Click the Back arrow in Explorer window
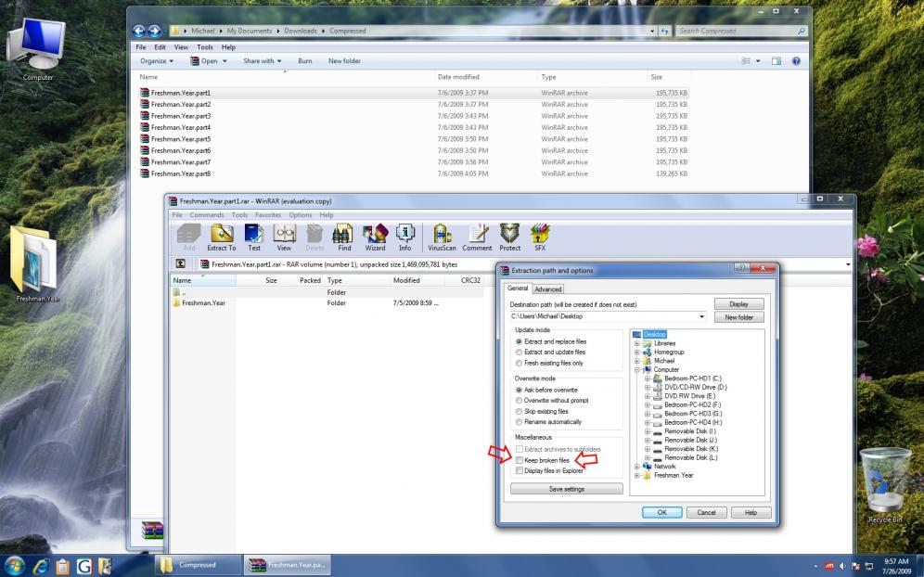The image size is (924, 577). pos(139,31)
